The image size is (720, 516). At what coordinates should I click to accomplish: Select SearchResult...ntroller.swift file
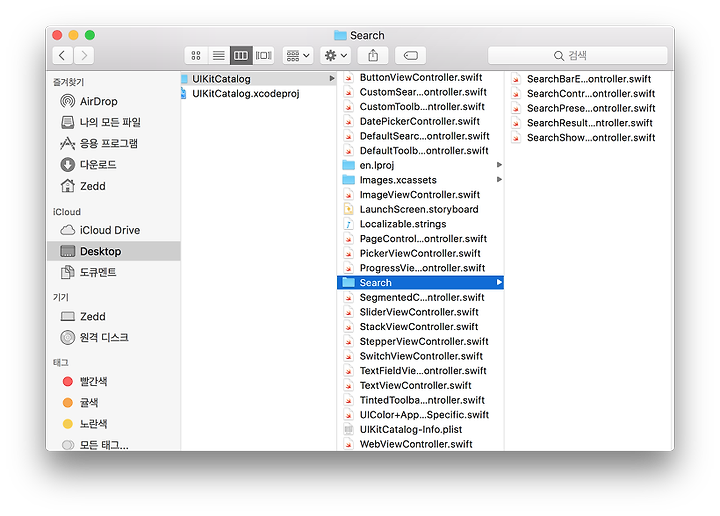pyautogui.click(x=589, y=123)
